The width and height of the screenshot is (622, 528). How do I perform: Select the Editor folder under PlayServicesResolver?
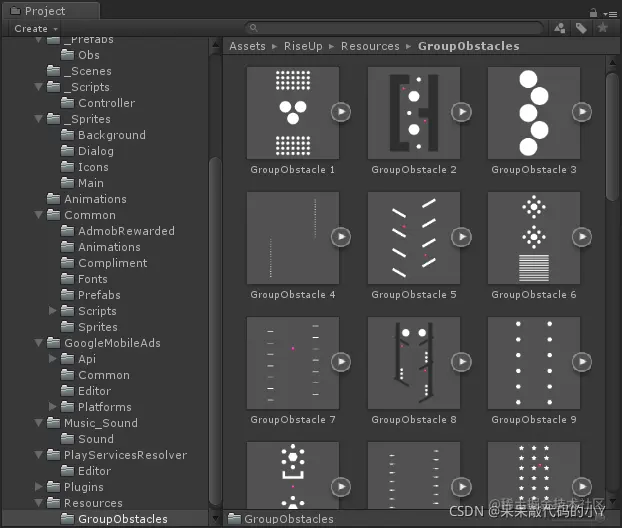86,471
